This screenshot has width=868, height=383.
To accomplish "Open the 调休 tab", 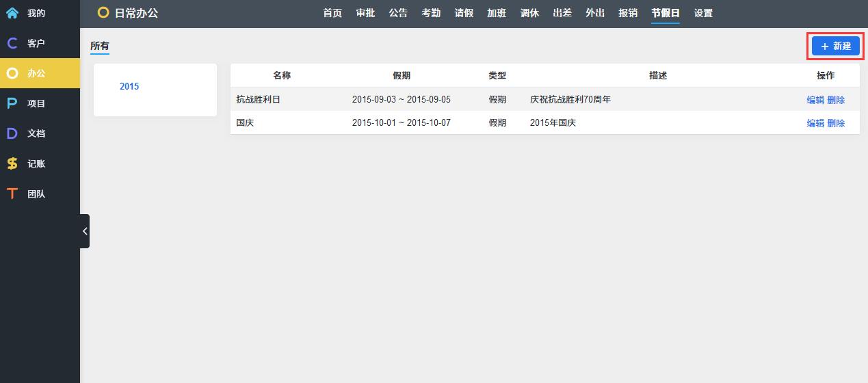I will [529, 13].
